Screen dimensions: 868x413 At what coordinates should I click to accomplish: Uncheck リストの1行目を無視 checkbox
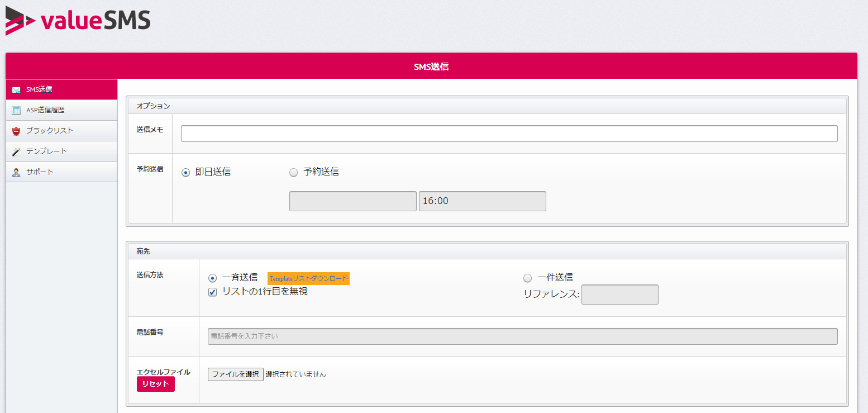click(x=212, y=292)
